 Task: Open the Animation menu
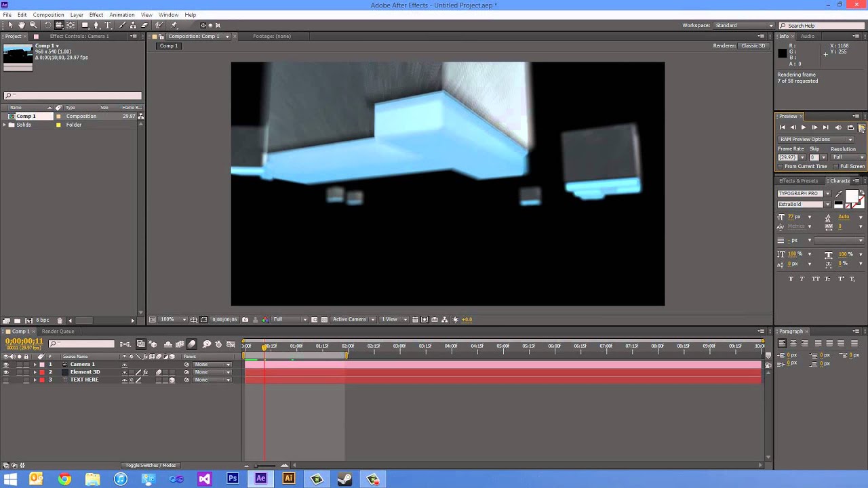(x=122, y=14)
